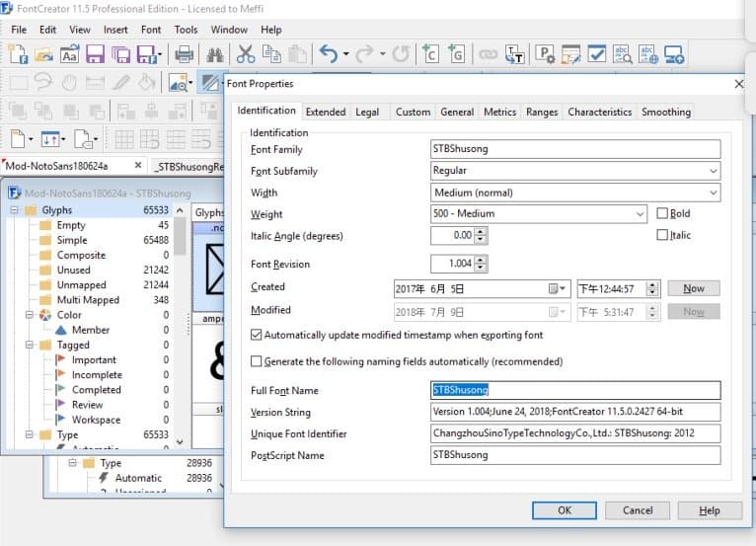Switch to the Metrics tab
Image resolution: width=756 pixels, height=546 pixels.
pos(499,112)
